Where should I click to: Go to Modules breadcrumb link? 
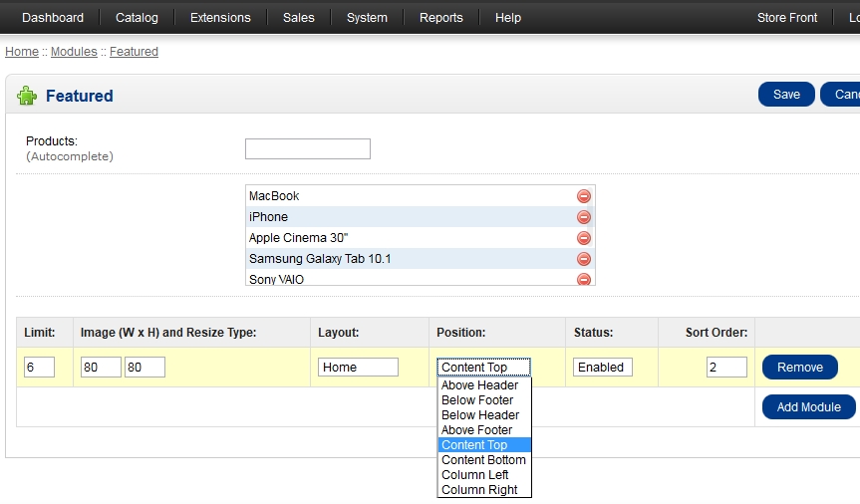[x=74, y=52]
